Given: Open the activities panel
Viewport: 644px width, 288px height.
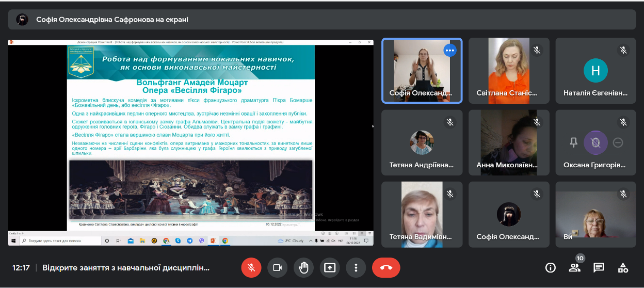Looking at the screenshot, I should click(x=623, y=267).
